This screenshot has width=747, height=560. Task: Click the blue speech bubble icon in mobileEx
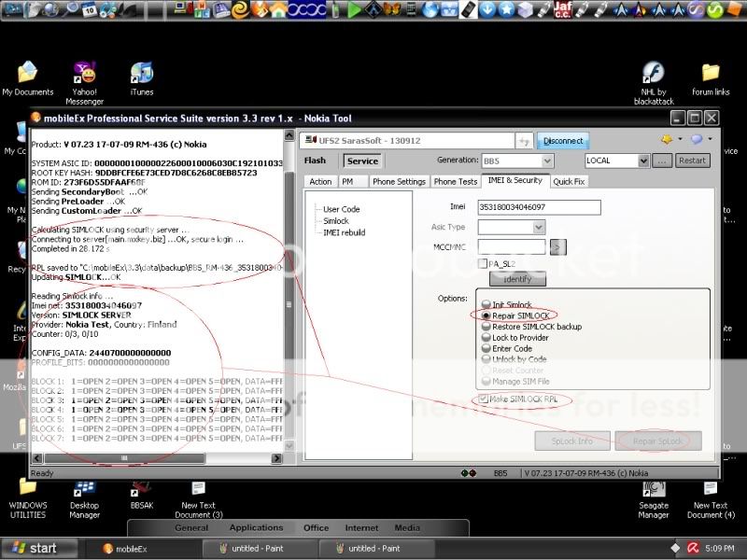click(697, 139)
